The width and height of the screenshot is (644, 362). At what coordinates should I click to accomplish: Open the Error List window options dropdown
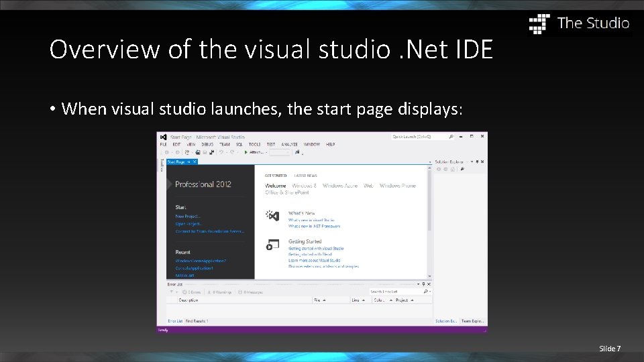pos(419,284)
